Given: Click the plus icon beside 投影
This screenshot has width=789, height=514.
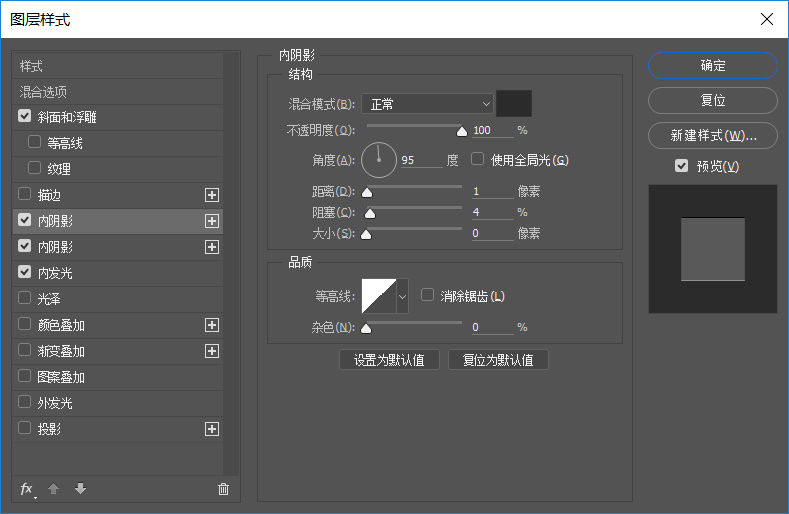Looking at the screenshot, I should click(x=211, y=429).
